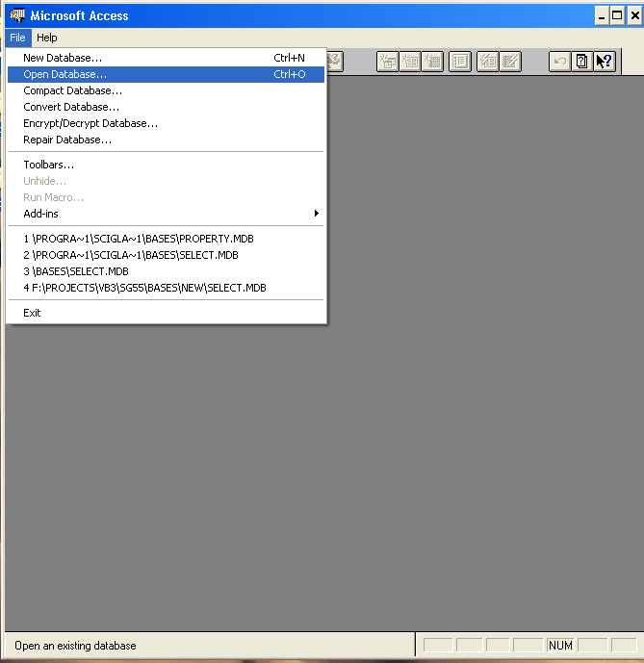Close the Microsoft Access window

[x=635, y=16]
